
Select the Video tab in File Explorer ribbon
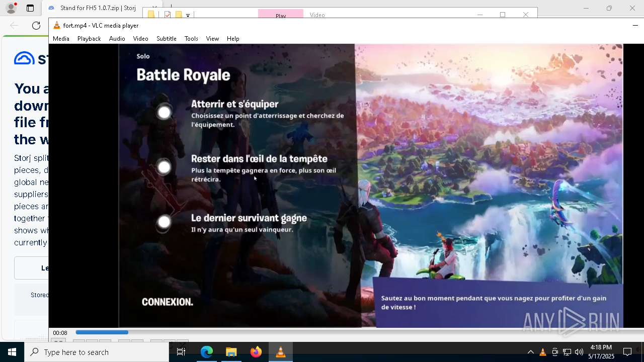point(317,15)
